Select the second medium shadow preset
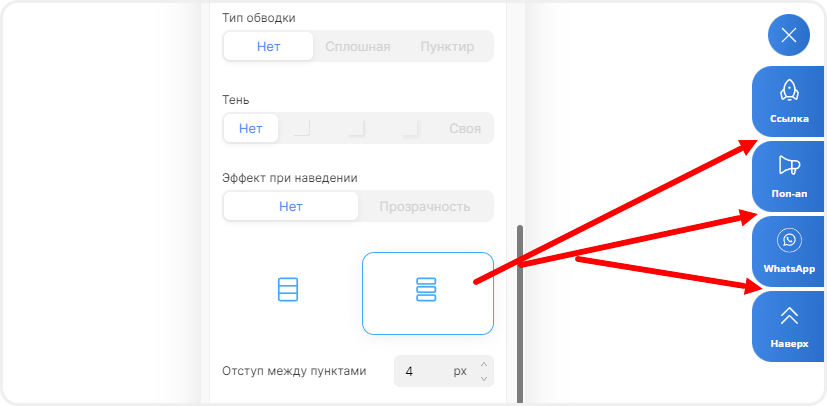Screen dimensions: 827x406 (357, 129)
